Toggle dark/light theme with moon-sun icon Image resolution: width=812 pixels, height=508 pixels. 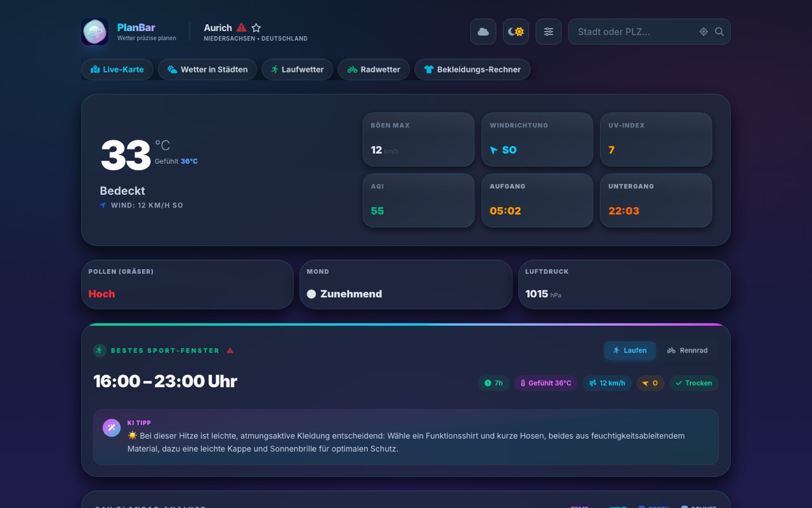(516, 32)
